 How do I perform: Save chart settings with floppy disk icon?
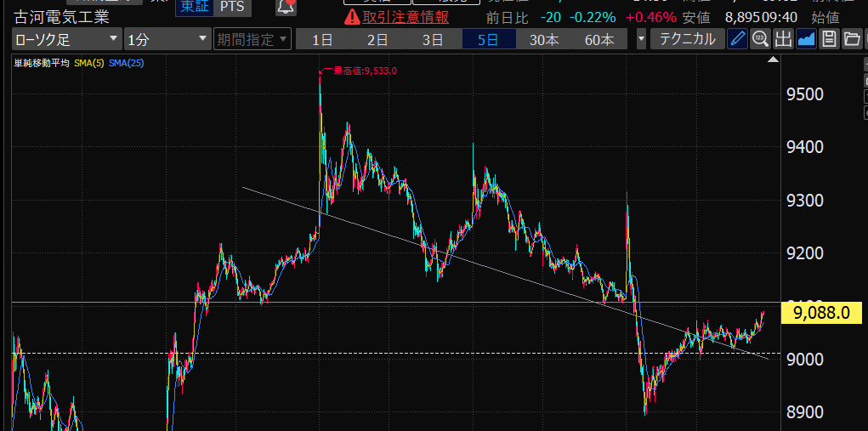pyautogui.click(x=829, y=39)
